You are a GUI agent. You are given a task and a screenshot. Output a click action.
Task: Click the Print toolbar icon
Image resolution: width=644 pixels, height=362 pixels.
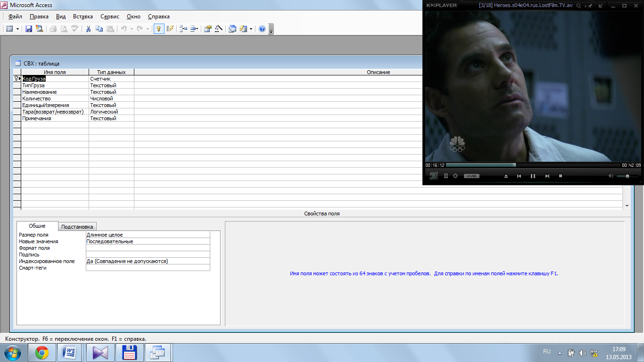click(x=53, y=29)
